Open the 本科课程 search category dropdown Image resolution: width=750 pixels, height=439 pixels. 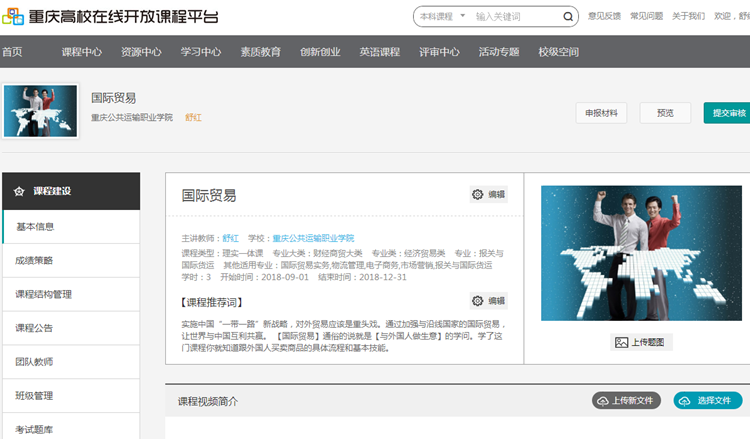440,17
